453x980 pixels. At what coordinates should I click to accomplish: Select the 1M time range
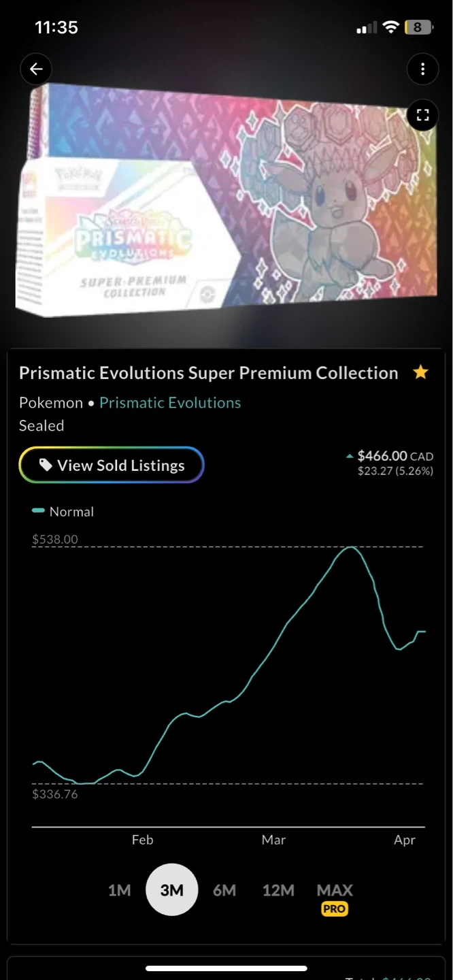[x=119, y=890]
